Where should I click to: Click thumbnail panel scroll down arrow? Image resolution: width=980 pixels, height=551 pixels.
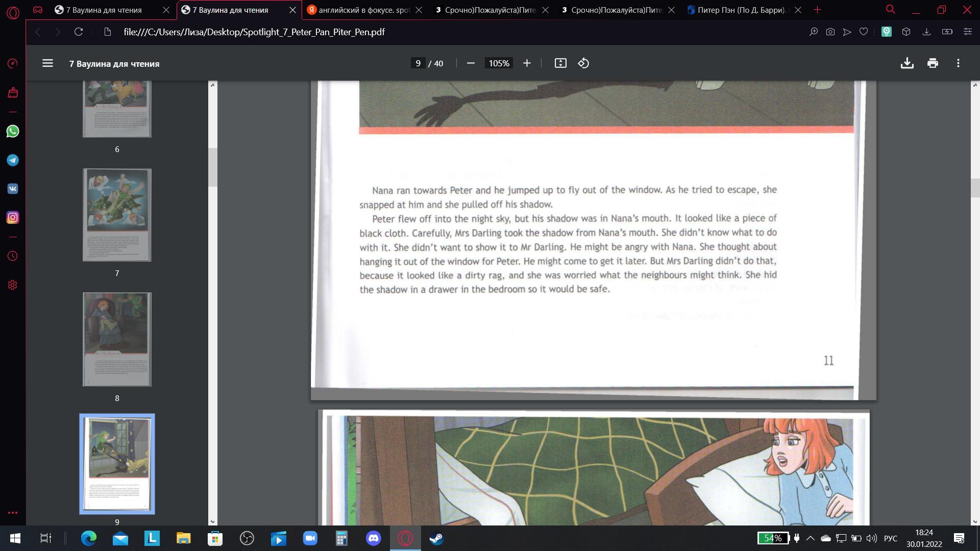[x=213, y=521]
